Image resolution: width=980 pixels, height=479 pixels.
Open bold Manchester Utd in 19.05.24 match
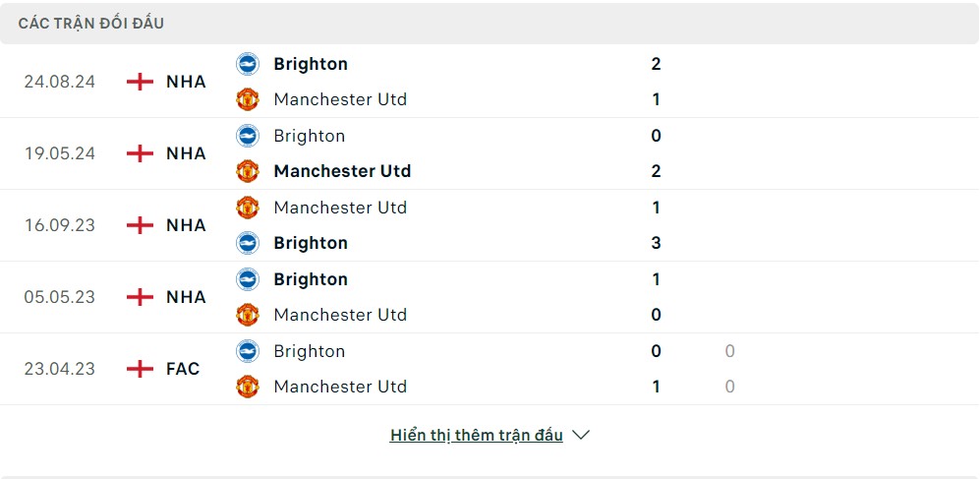342,171
